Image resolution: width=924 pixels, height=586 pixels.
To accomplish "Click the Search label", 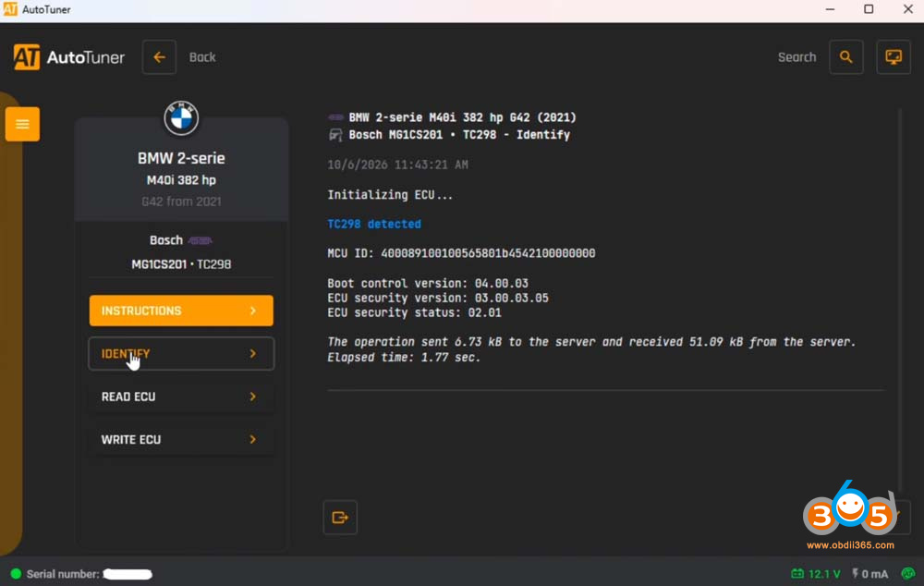I will click(x=796, y=57).
